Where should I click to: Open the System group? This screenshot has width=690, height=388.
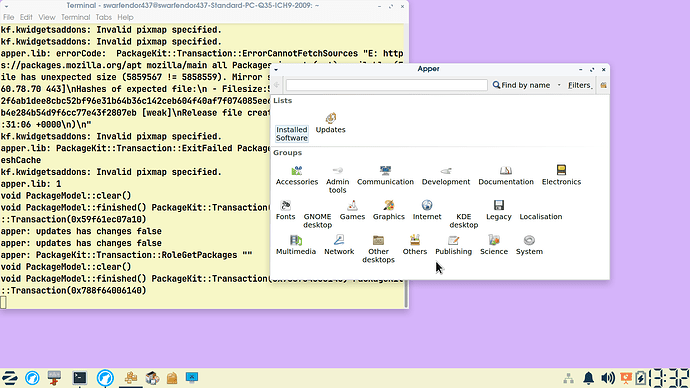coord(529,245)
